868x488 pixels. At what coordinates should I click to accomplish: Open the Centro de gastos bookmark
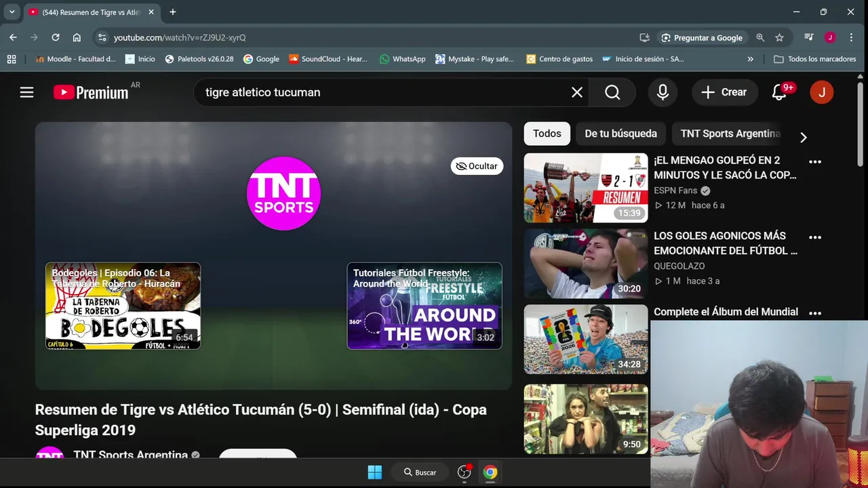pos(559,59)
